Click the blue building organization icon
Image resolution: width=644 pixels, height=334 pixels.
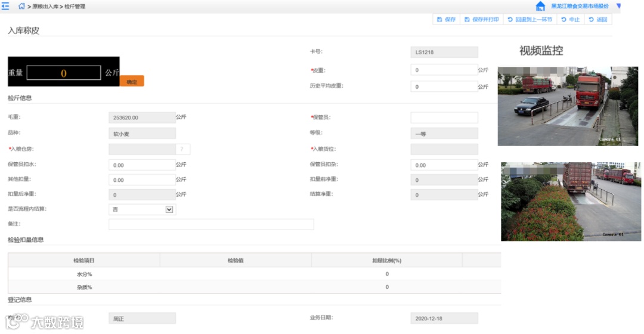point(540,6)
